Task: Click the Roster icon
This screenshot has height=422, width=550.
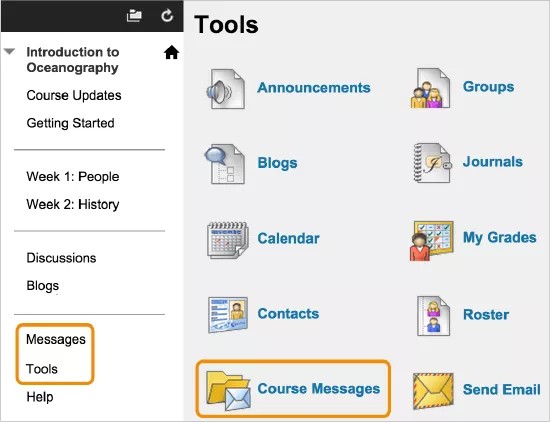Action: coord(434,316)
